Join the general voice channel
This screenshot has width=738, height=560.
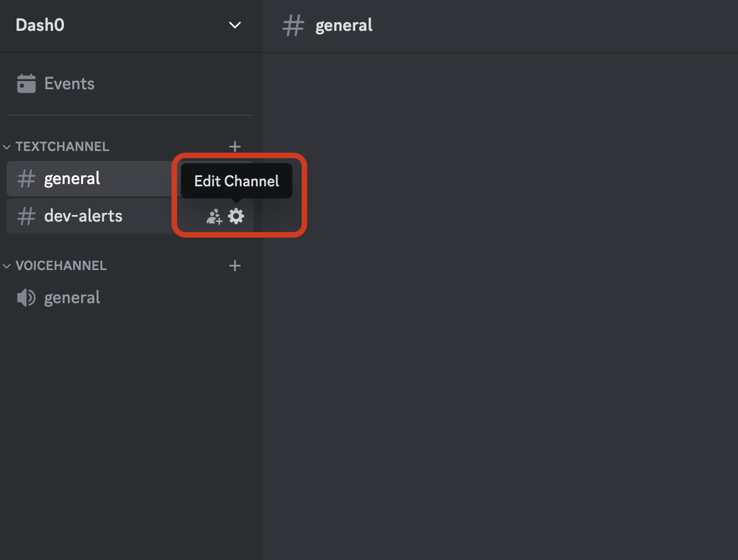pyautogui.click(x=72, y=298)
